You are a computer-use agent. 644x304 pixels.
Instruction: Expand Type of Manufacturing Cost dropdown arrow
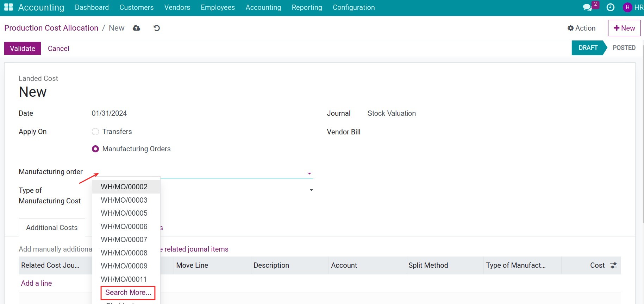point(311,190)
